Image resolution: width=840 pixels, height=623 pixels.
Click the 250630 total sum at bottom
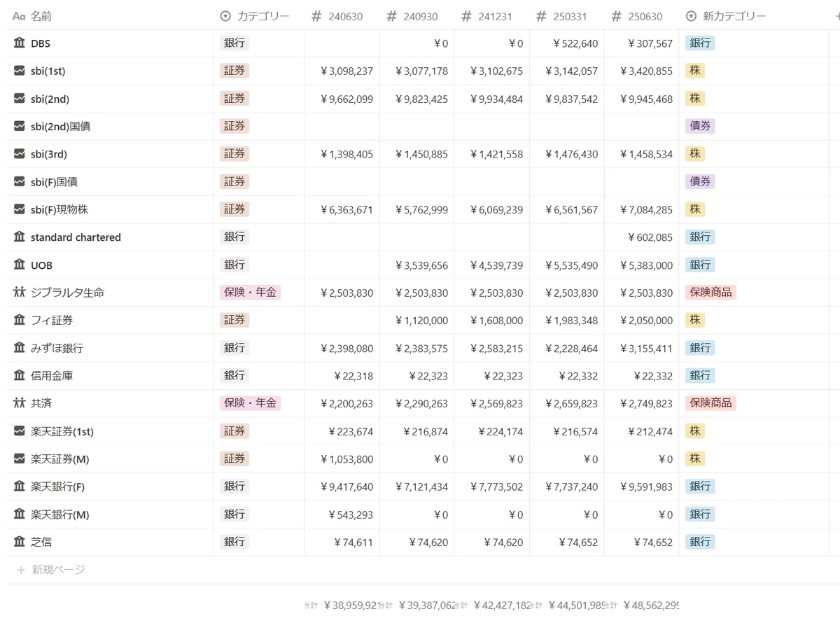pos(641,605)
